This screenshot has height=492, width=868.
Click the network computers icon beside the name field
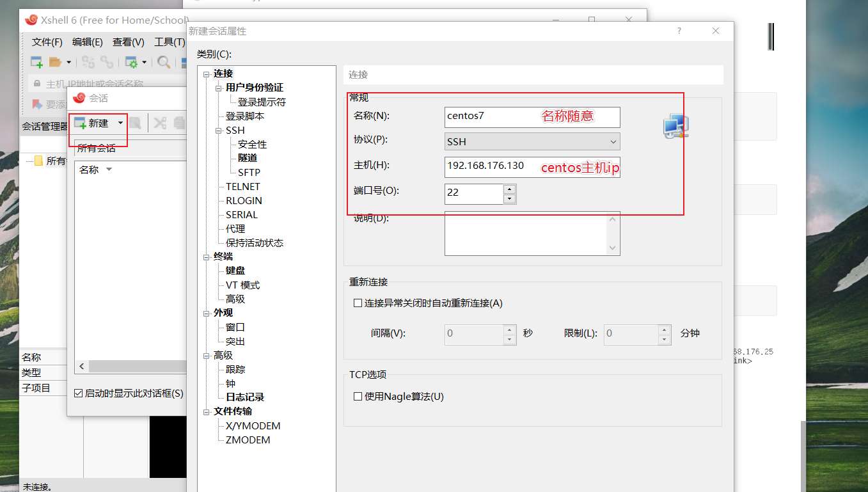(675, 127)
